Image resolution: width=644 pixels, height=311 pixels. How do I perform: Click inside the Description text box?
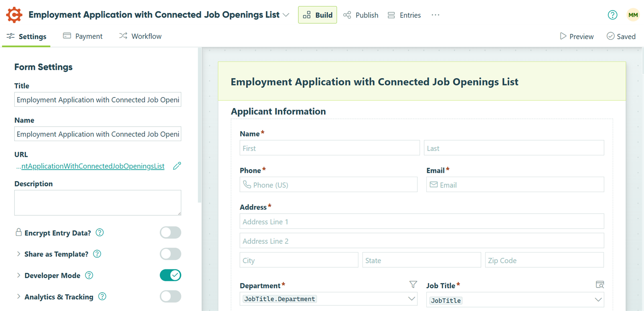click(97, 202)
